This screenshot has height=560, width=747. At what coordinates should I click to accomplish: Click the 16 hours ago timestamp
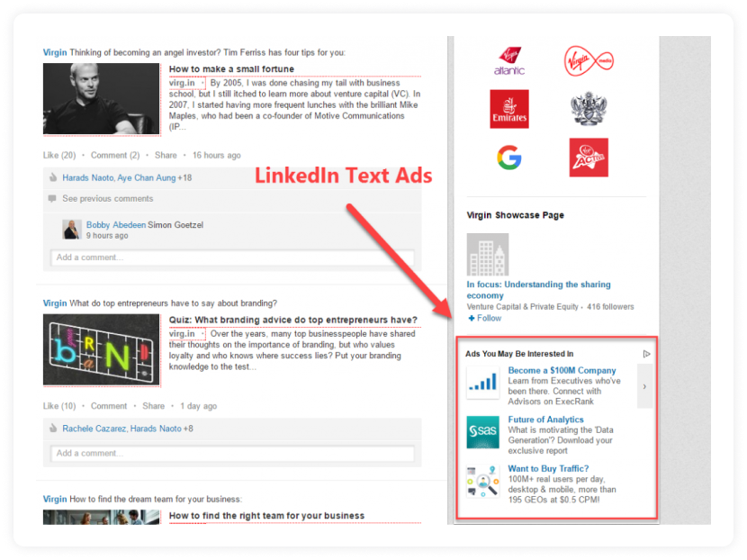217,156
